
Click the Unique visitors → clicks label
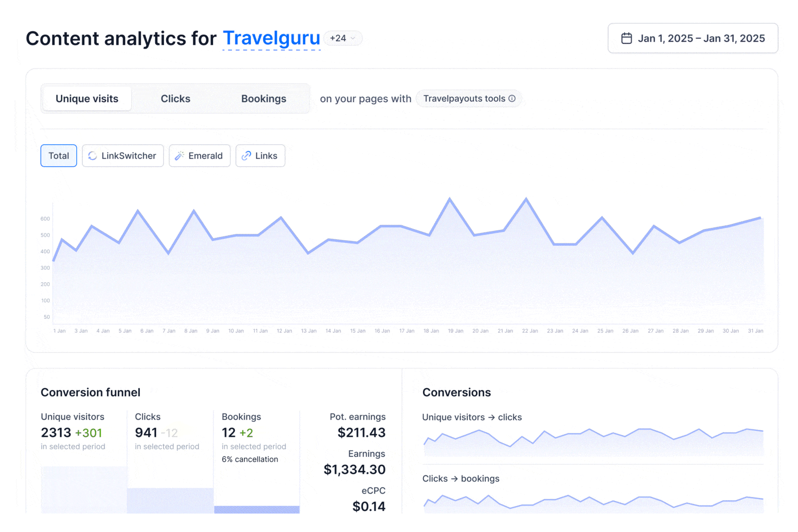[472, 417]
